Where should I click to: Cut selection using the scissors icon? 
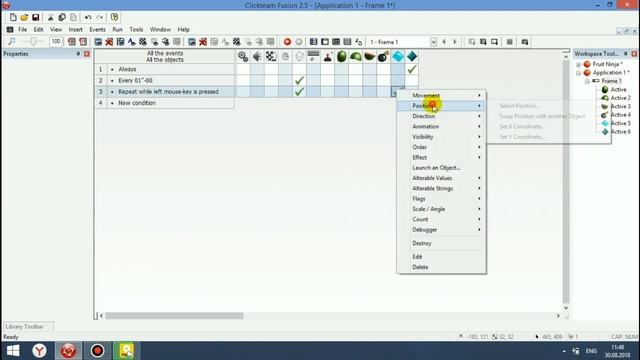pyautogui.click(x=50, y=17)
